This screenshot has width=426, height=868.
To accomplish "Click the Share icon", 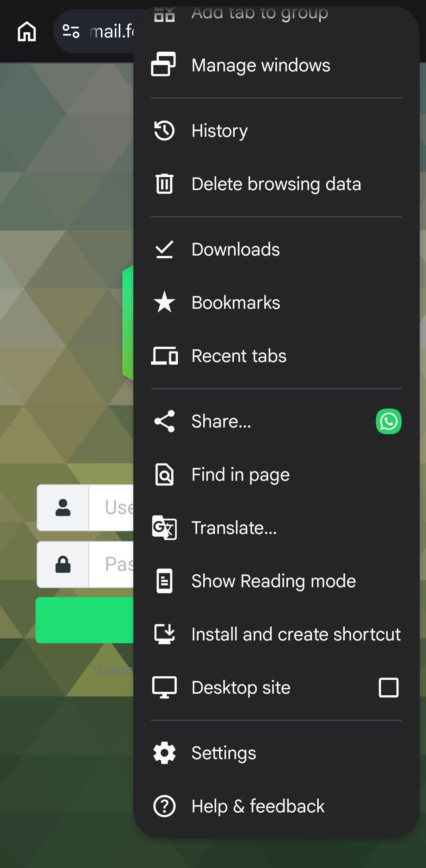I will (x=164, y=421).
